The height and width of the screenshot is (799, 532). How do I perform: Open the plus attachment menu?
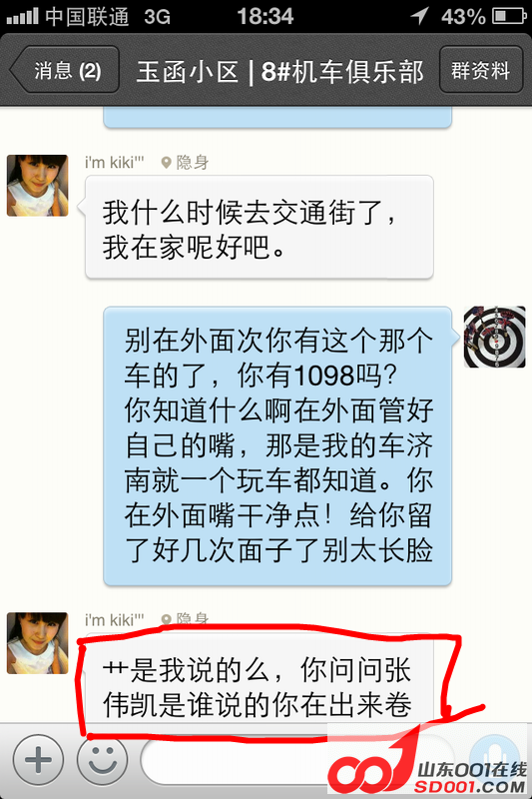point(38,760)
